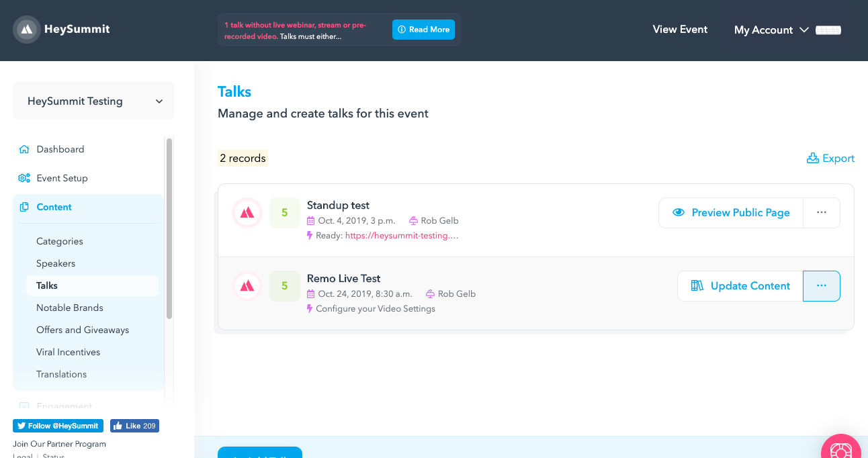Click the Read More button
868x458 pixels.
(423, 30)
